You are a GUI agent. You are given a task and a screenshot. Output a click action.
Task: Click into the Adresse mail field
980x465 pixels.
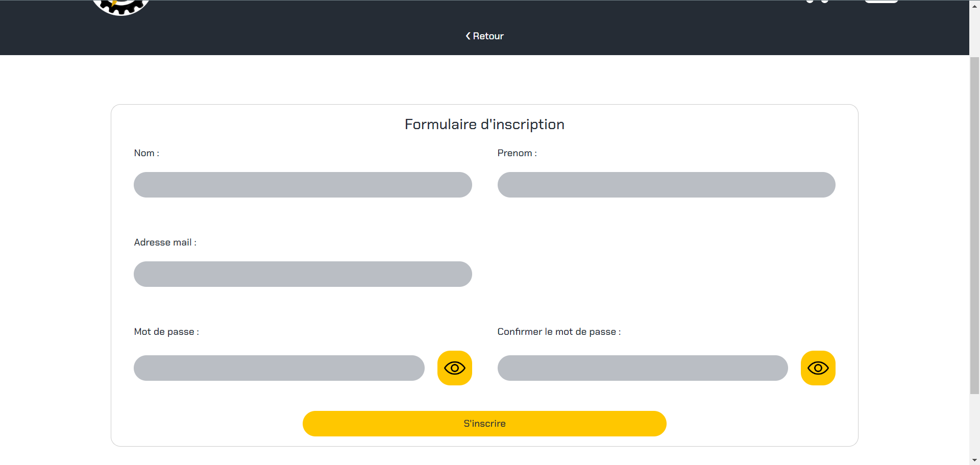303,274
